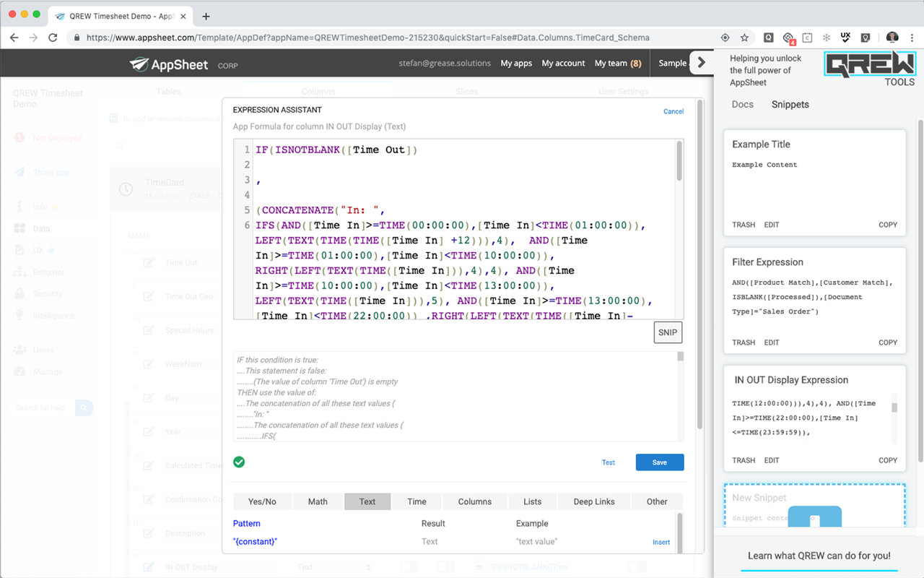Copy the IN OUT Display Expression snippet
The width and height of the screenshot is (924, 578).
point(887,460)
